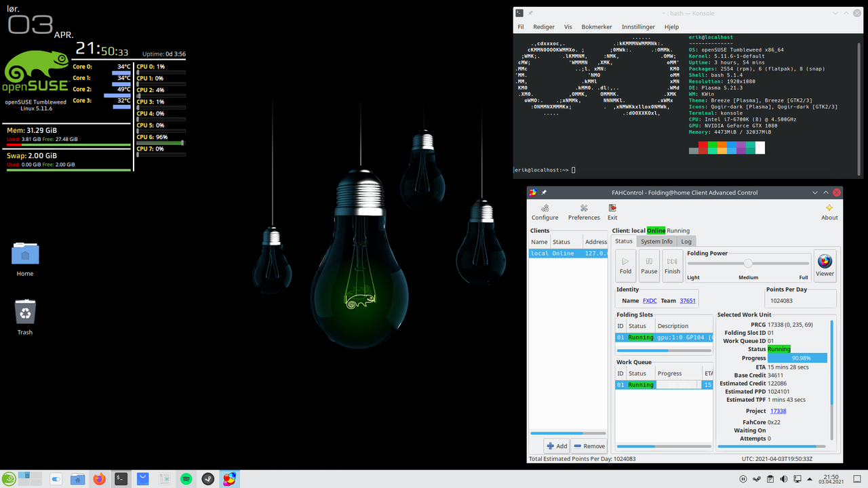Adjust the Folding Power slider
Viewport: 868px width, 488px height.
(748, 263)
